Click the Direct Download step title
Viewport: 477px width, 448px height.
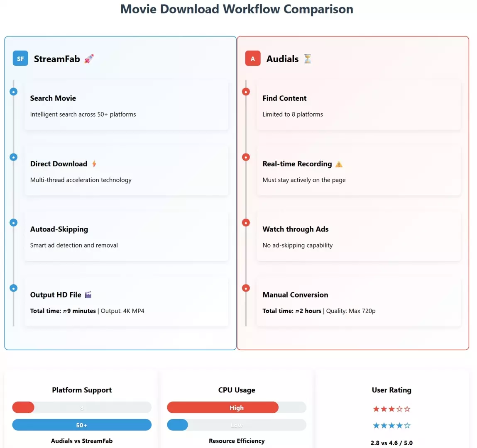pos(59,164)
